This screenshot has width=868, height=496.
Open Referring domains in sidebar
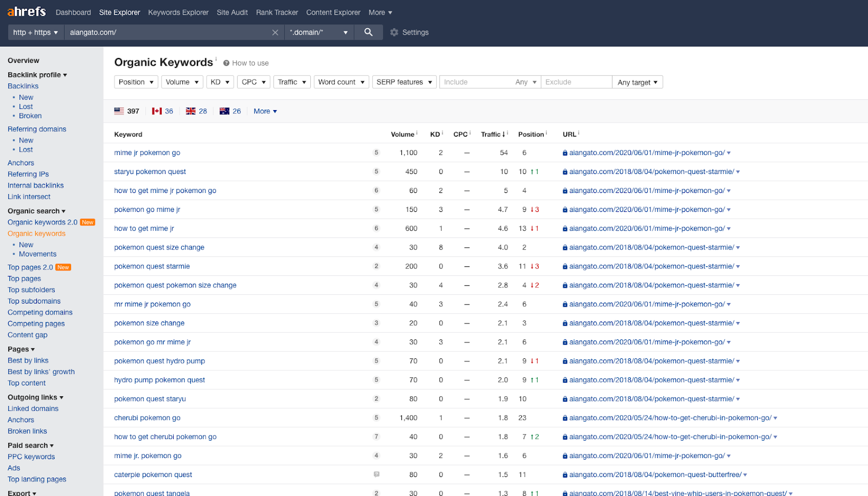point(37,129)
